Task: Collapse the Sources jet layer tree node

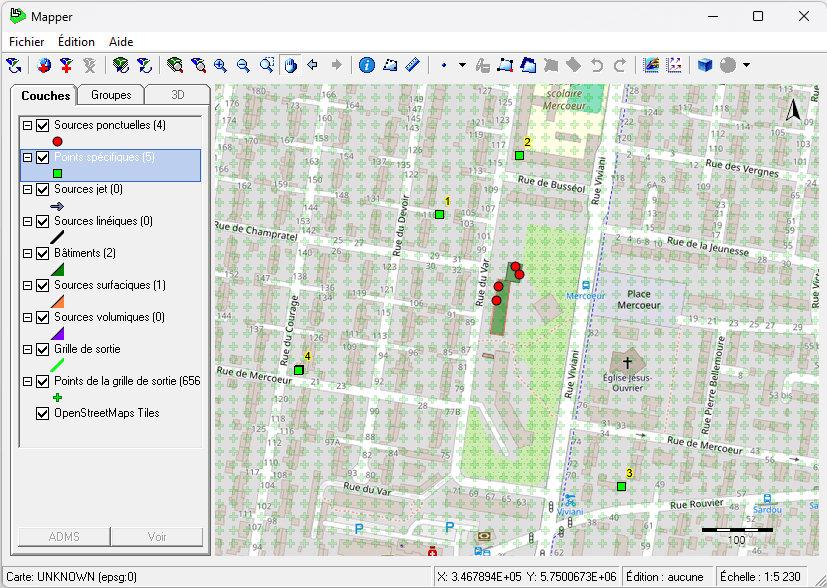Action: (27, 190)
